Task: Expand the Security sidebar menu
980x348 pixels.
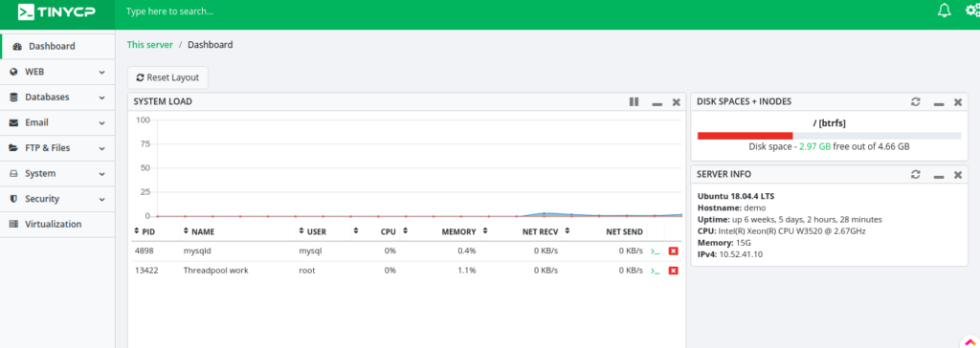Action: 57,199
